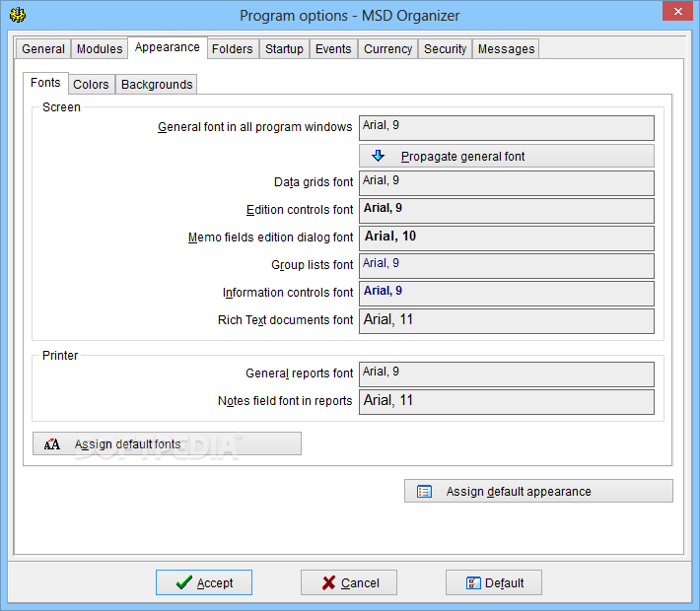Click the list icon beside Assign default appearance
Viewport: 700px width, 611px height.
424,492
